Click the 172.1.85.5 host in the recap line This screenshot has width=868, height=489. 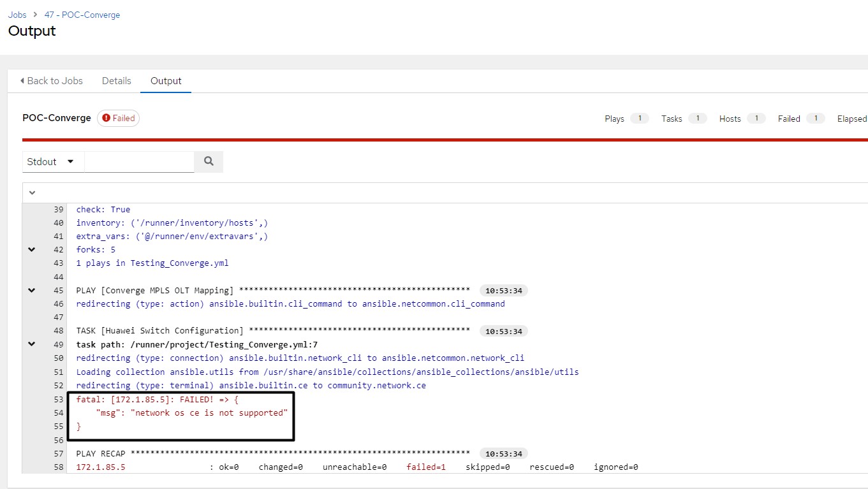pyautogui.click(x=101, y=467)
